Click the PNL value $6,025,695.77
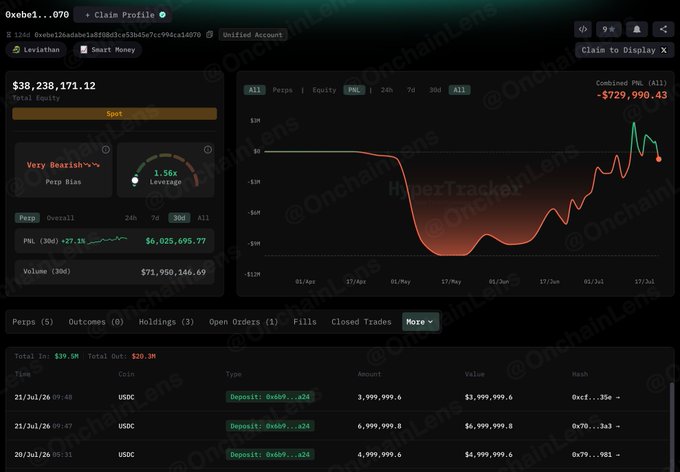 coord(176,241)
